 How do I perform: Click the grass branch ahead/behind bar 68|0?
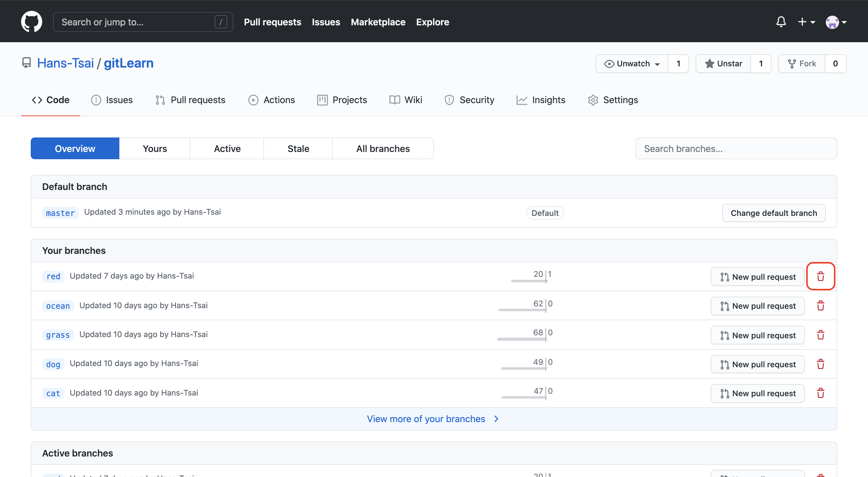click(525, 334)
